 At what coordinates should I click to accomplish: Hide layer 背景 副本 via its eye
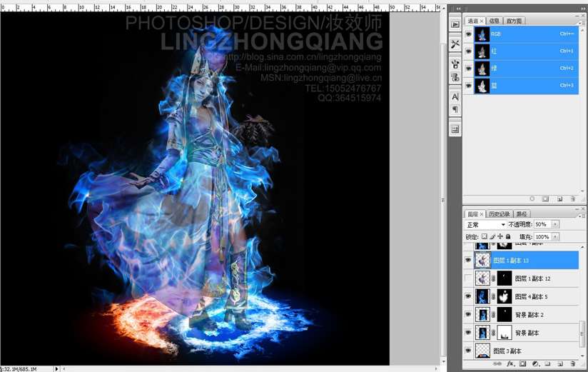pyautogui.click(x=468, y=333)
